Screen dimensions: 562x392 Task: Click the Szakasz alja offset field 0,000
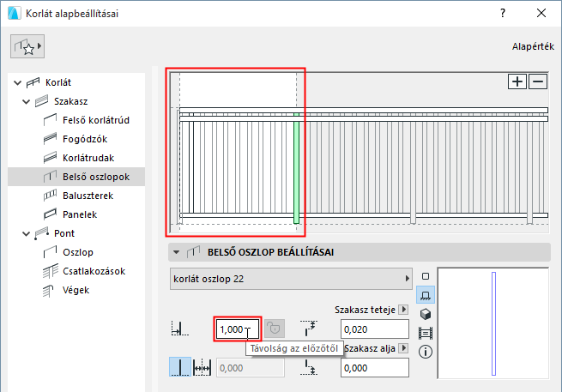point(375,368)
